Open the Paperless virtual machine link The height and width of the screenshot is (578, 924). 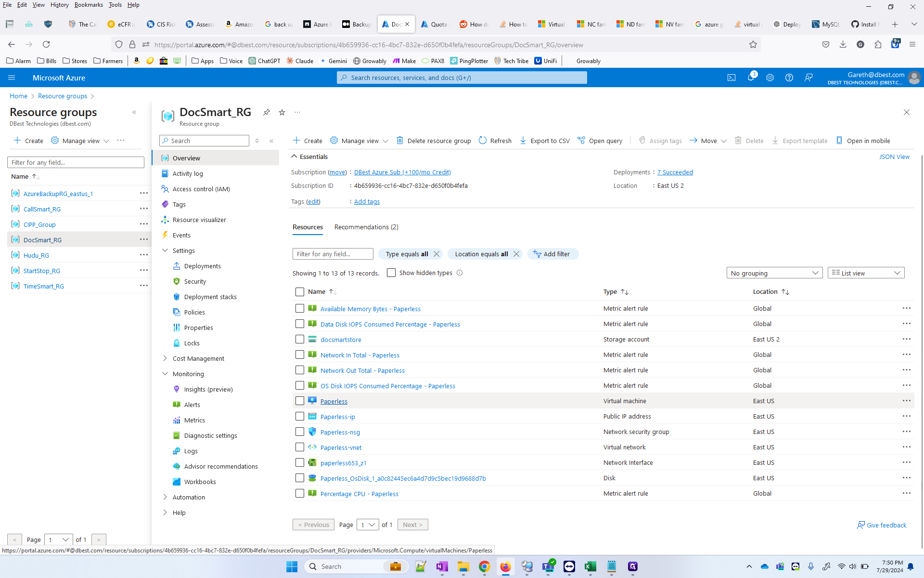click(334, 401)
